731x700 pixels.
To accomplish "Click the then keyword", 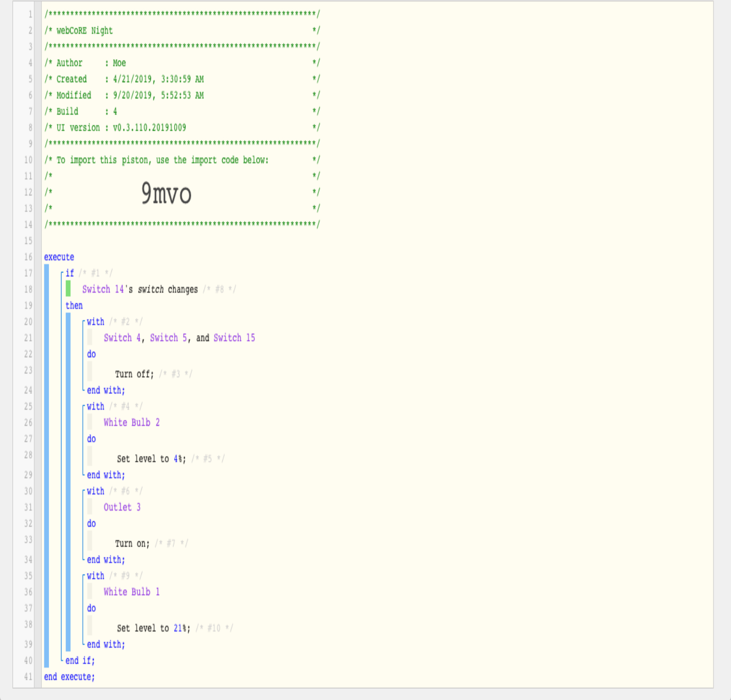I will pos(74,306).
